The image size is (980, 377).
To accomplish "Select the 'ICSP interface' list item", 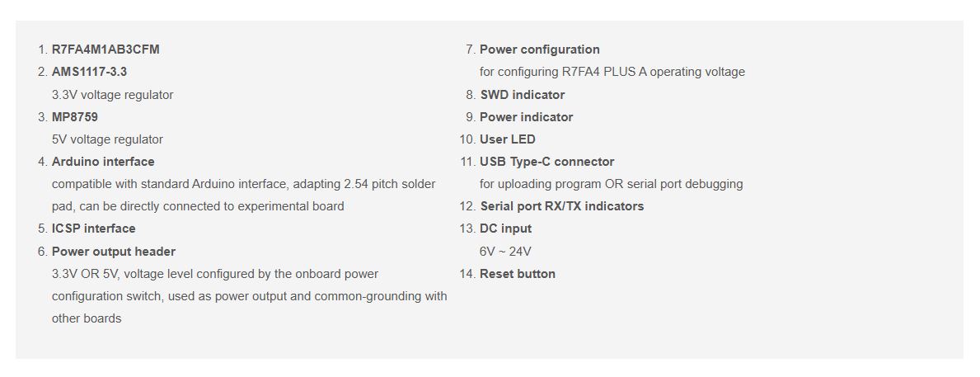I will click(93, 229).
